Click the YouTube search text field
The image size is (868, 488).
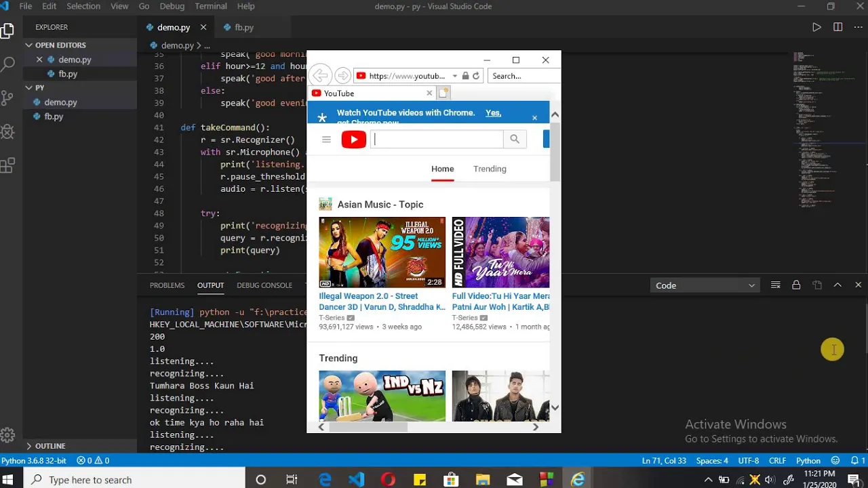click(x=437, y=140)
